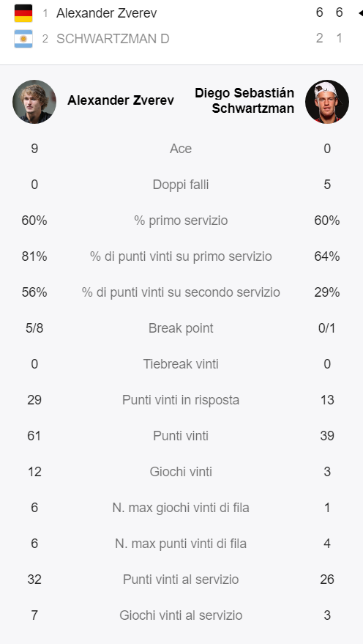363x644 pixels.
Task: Select Punti vinti in risposta label
Action: coord(181,400)
